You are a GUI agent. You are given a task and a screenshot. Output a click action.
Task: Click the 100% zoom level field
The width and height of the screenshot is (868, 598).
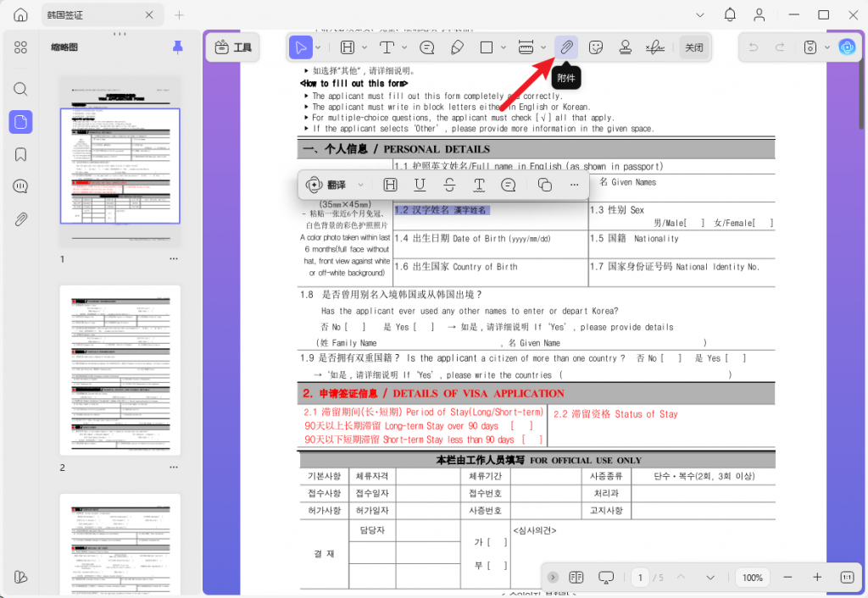point(753,578)
